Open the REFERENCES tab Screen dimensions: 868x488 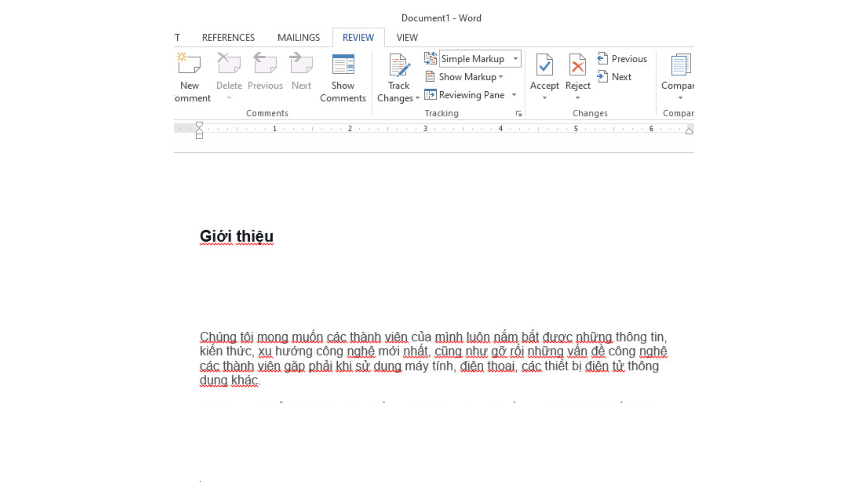pos(228,38)
